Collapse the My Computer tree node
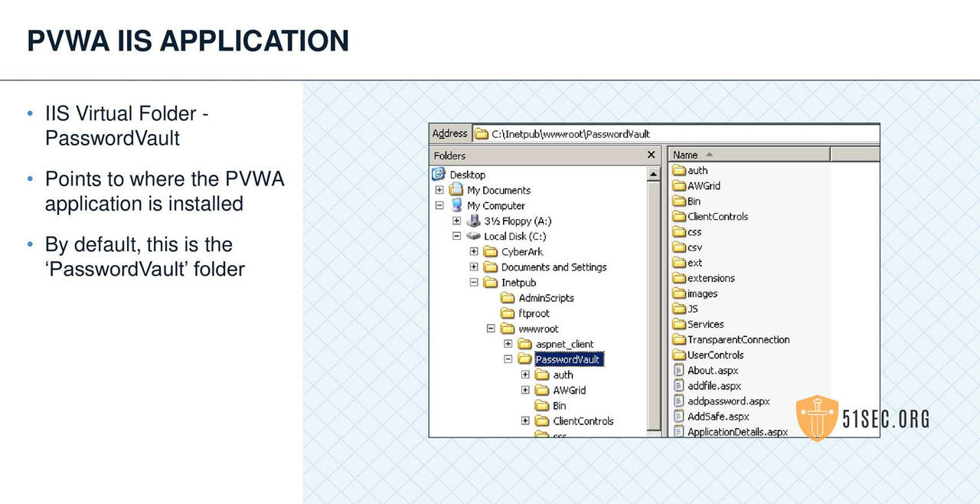The width and height of the screenshot is (980, 504). [x=439, y=205]
